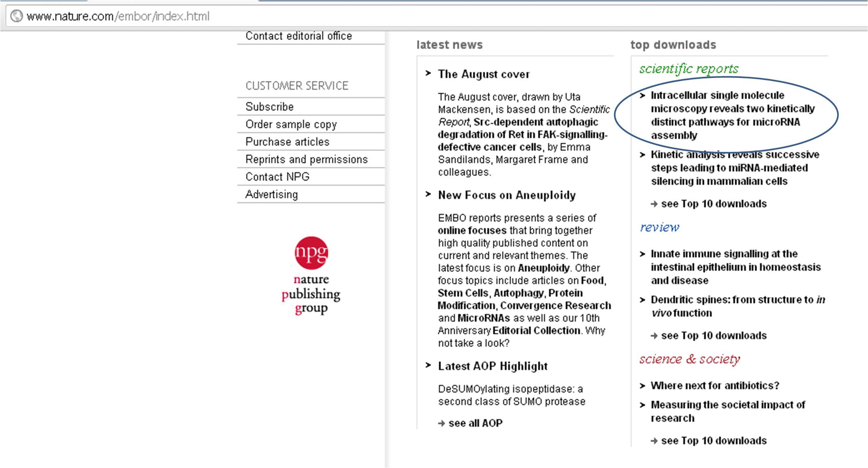The image size is (868, 468).
Task: Open The August cover news headline
Action: click(484, 74)
